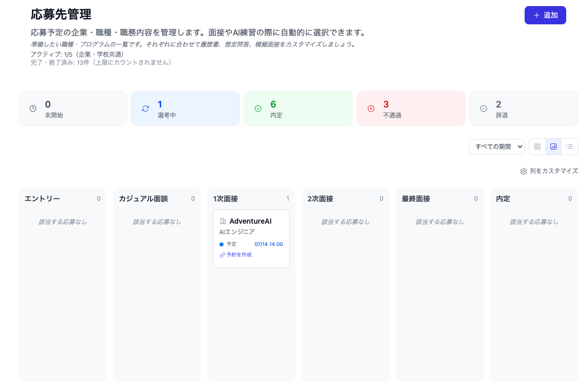
Task: Click the building icon beside AdventureAI
Action: (223, 221)
